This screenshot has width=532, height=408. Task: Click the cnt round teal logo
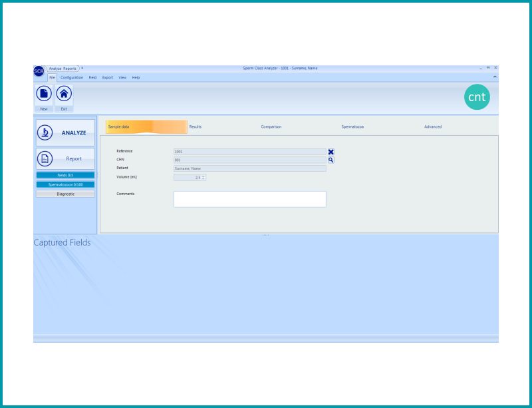tap(477, 97)
